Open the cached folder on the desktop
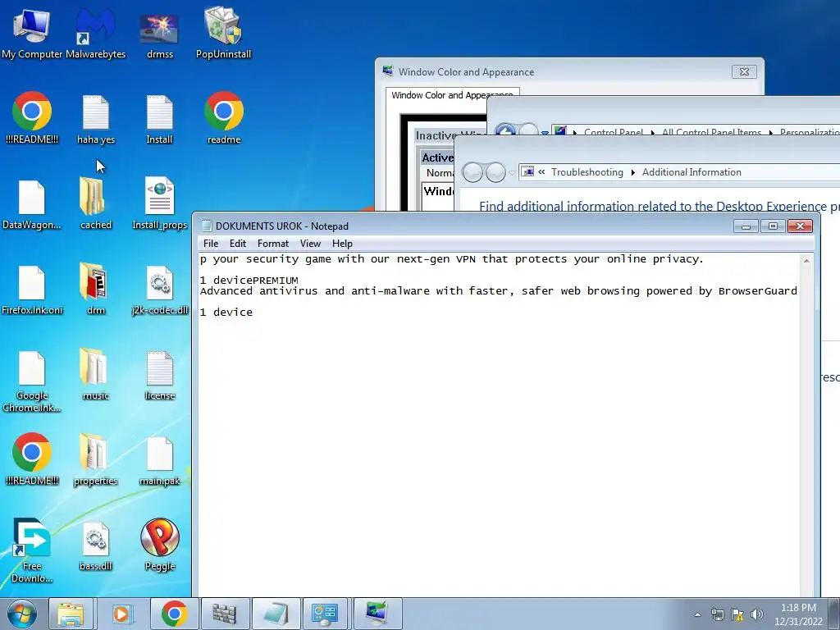This screenshot has height=630, width=840. (95, 204)
